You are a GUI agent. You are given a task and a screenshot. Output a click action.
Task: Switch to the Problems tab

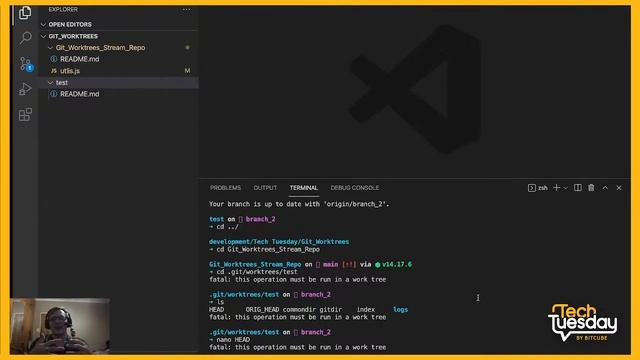pos(225,188)
